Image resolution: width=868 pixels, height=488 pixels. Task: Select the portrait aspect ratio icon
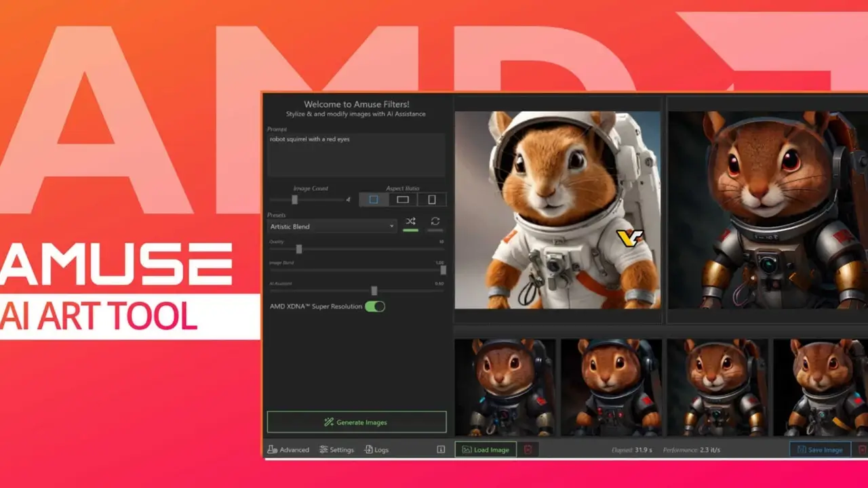tap(433, 199)
